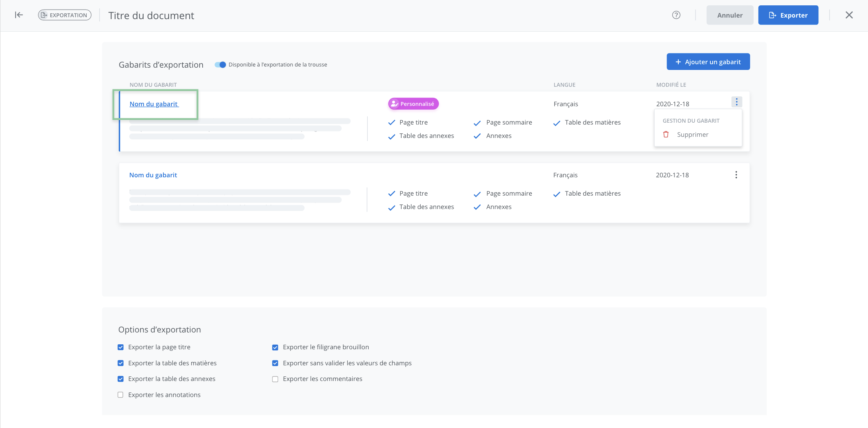Check Exporter les commentaires option
This screenshot has height=428, width=868.
tap(275, 379)
